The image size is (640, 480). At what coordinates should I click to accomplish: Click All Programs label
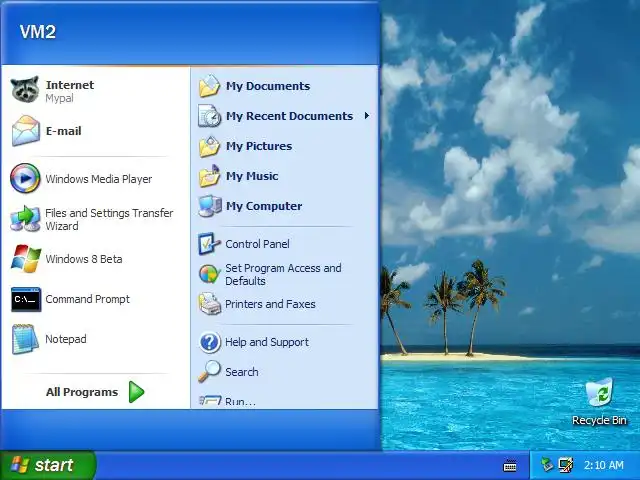(82, 392)
